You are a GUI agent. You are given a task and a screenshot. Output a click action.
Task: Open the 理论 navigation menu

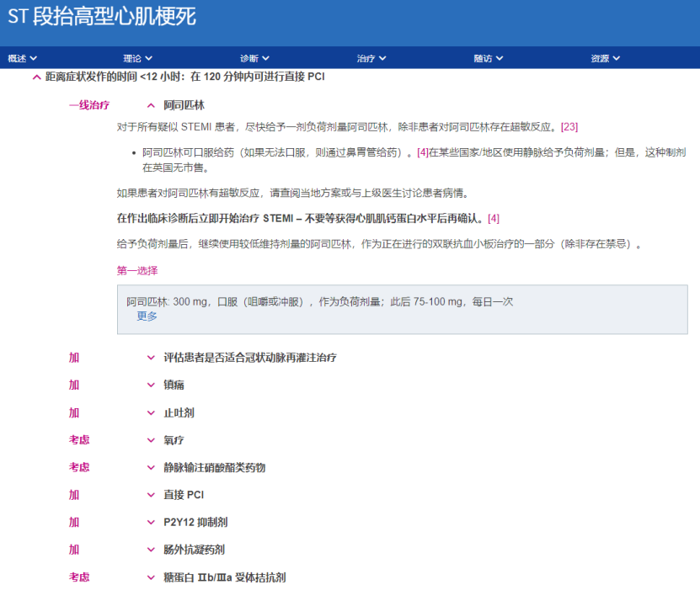coord(138,58)
